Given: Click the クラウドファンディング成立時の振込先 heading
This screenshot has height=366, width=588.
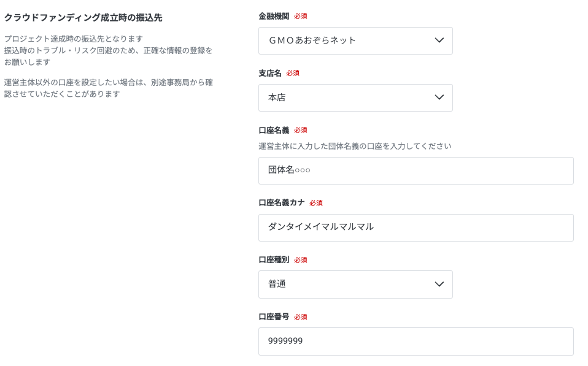Looking at the screenshot, I should pyautogui.click(x=83, y=18).
